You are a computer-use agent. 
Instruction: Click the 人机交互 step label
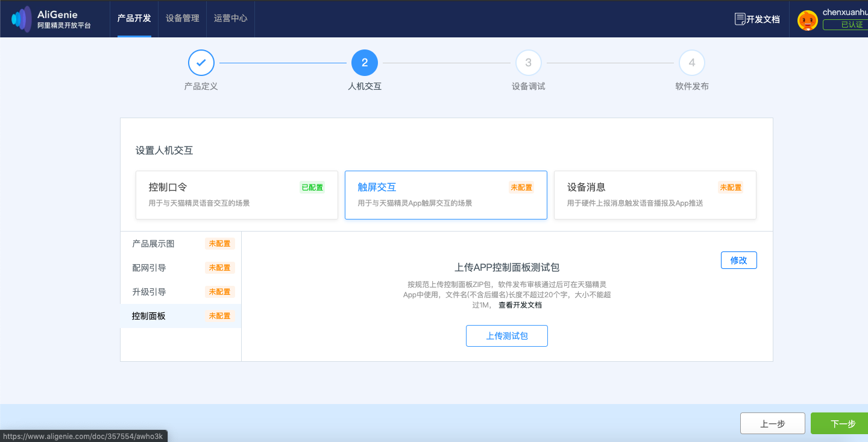[365, 86]
